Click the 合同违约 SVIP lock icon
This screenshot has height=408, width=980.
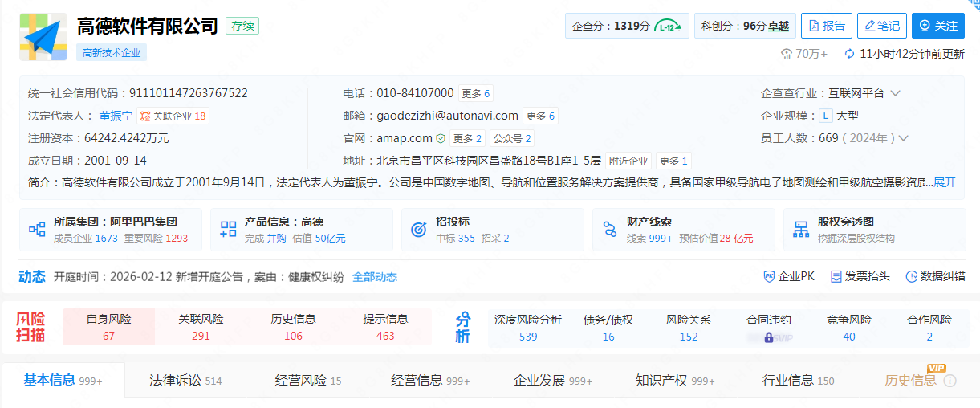(769, 337)
